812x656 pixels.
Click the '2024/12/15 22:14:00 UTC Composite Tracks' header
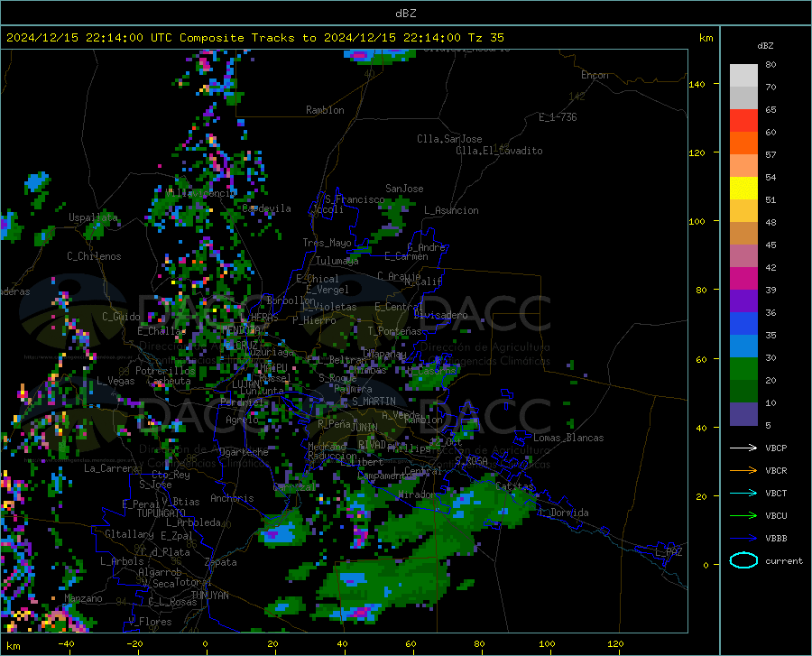tap(159, 38)
